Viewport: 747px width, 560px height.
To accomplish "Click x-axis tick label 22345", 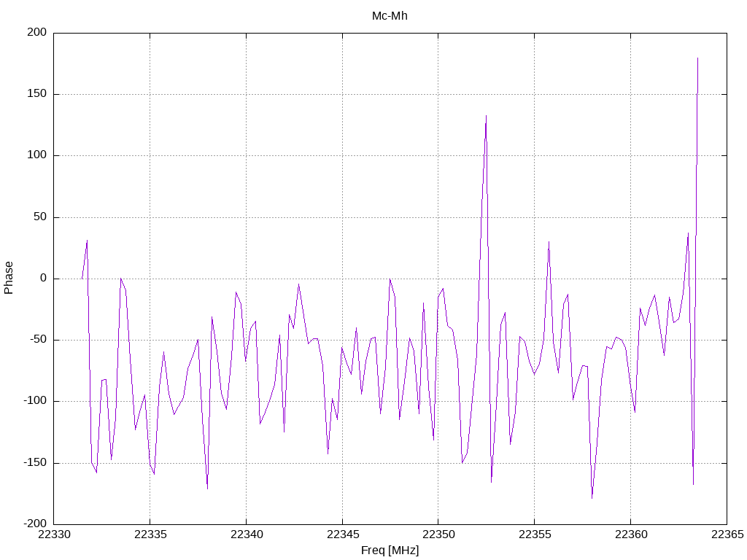I will (x=343, y=534).
